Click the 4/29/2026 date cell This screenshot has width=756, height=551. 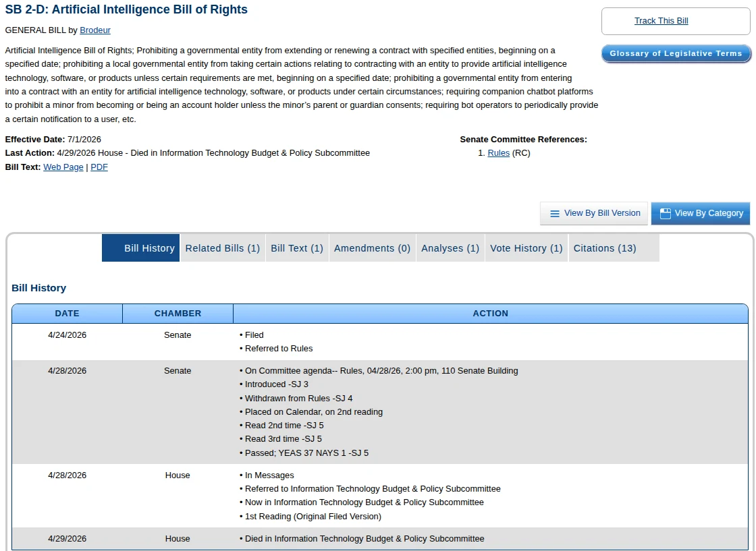pos(67,539)
